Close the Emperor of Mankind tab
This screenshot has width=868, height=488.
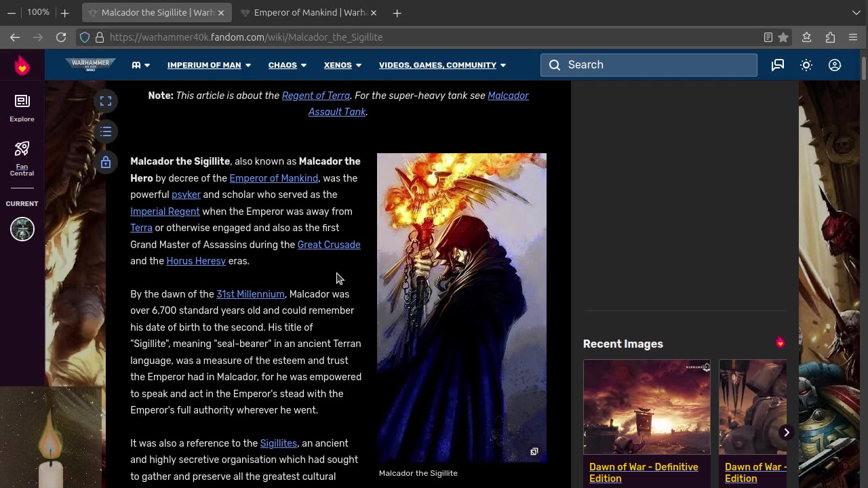click(x=375, y=13)
